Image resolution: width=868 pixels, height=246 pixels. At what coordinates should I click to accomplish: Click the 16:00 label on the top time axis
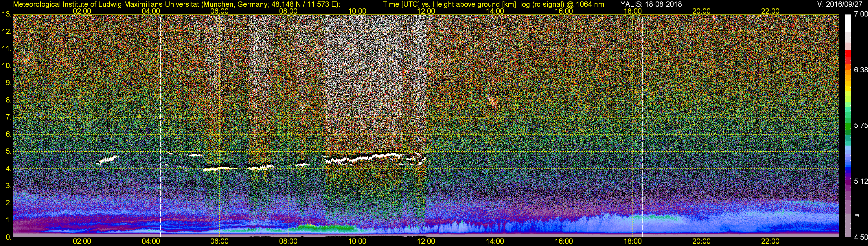(x=564, y=11)
